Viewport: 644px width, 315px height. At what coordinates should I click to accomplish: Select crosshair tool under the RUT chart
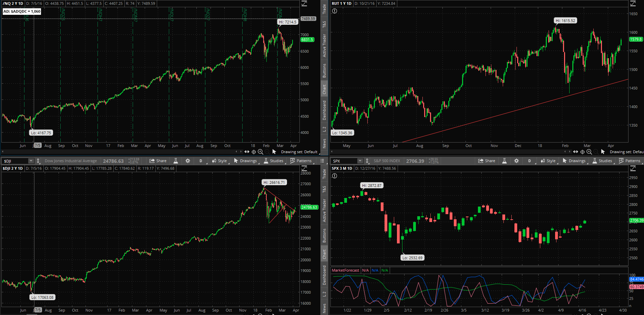pyautogui.click(x=582, y=152)
